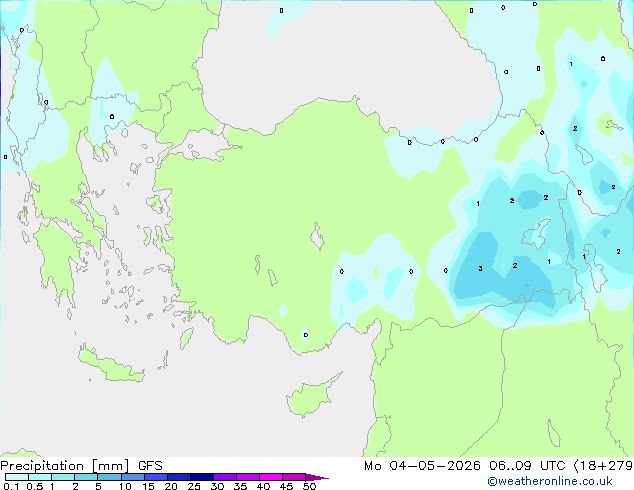Click the purple arrow swatch above 50
The height and width of the screenshot is (490, 634).
317,477
